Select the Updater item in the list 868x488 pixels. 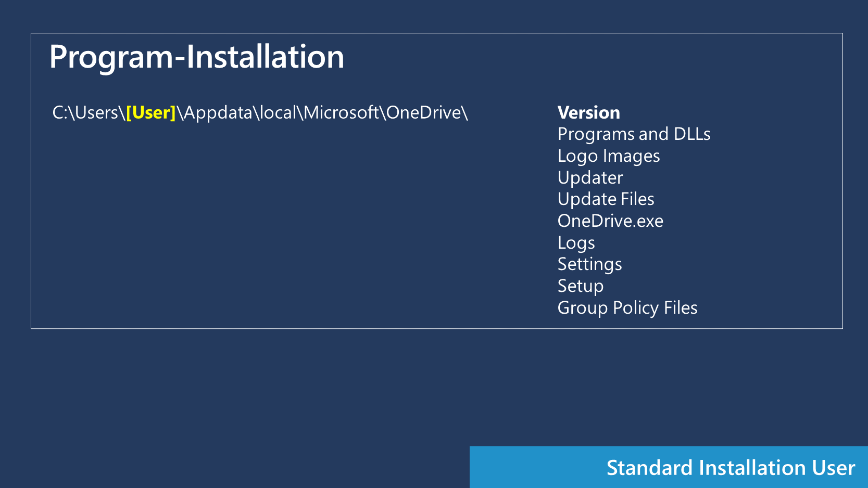point(589,177)
